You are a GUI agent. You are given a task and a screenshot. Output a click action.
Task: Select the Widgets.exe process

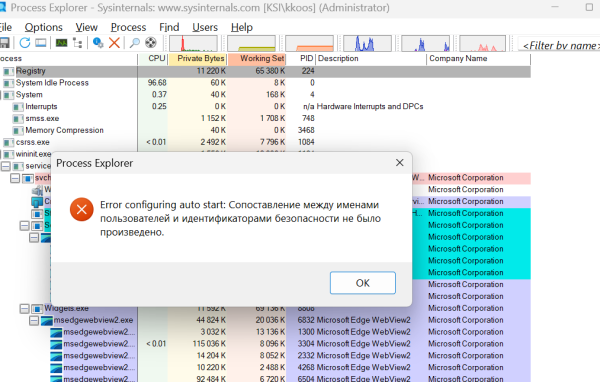[x=66, y=308]
